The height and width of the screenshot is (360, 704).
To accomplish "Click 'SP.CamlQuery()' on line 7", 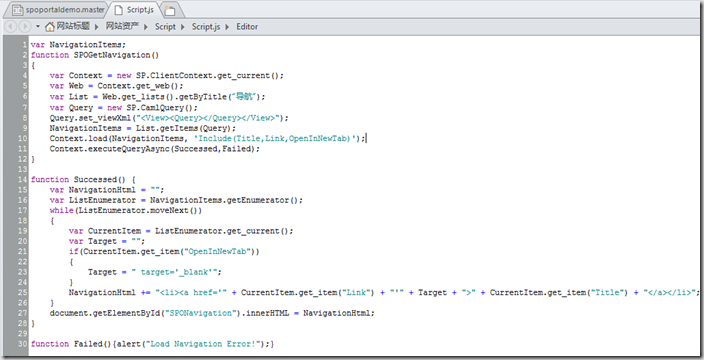I will pyautogui.click(x=159, y=108).
